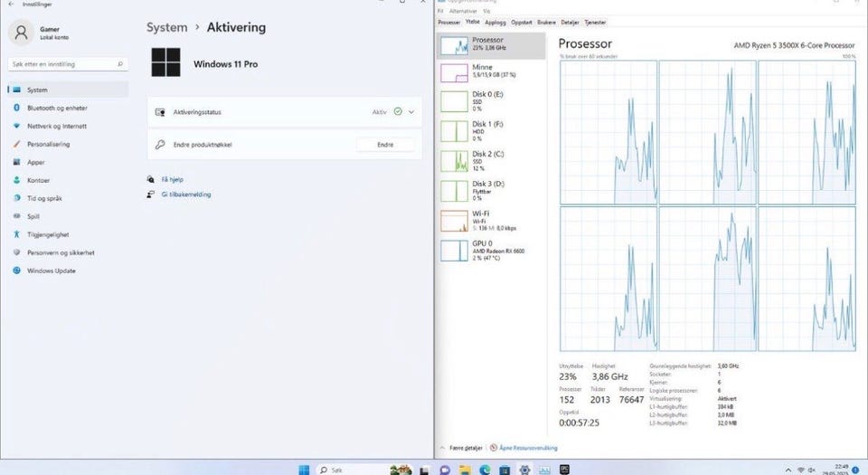Viewport: 868px width, 475px height.
Task: Click the AMD Ryzen 5 3500X processor name
Action: coord(795,45)
